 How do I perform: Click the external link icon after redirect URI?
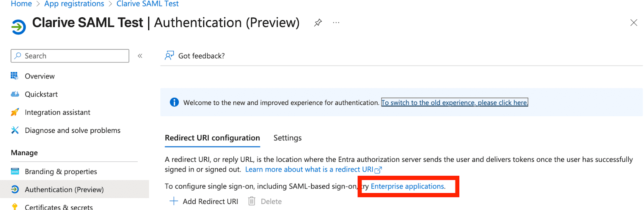tap(378, 170)
